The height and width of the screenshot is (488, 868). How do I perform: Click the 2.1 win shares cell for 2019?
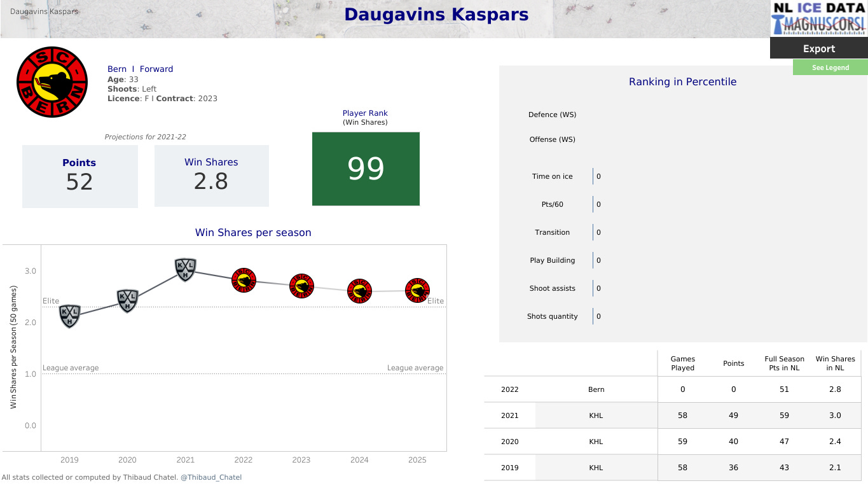(835, 468)
